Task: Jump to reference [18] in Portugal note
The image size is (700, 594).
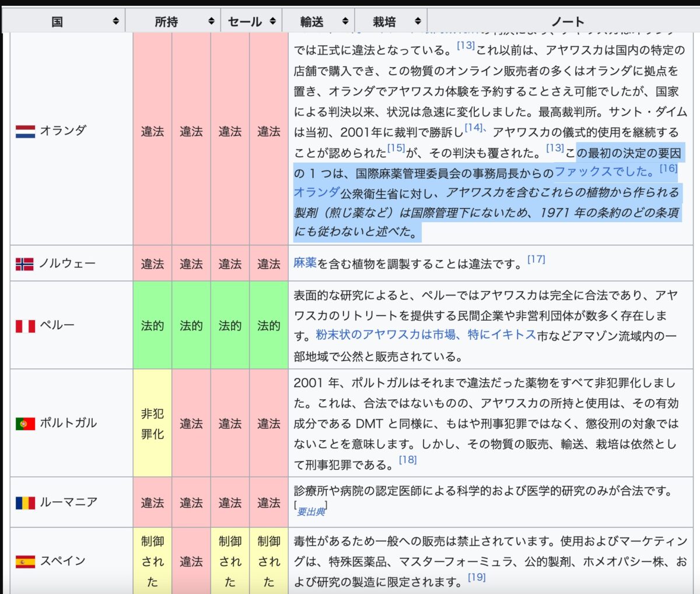Action: click(x=408, y=460)
